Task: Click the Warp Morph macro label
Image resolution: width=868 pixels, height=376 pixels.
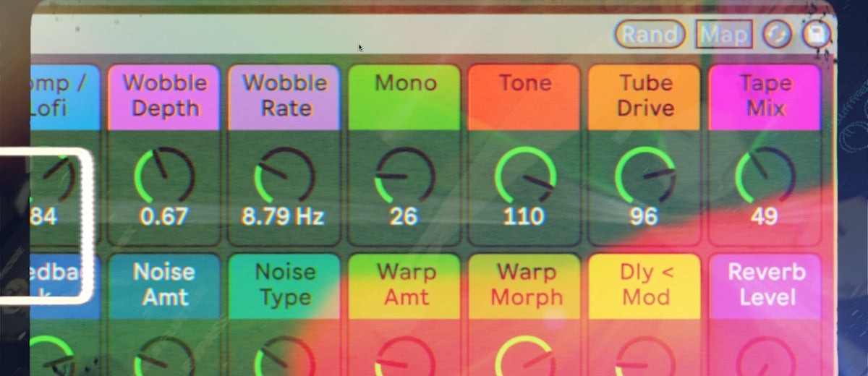Action: click(x=524, y=285)
